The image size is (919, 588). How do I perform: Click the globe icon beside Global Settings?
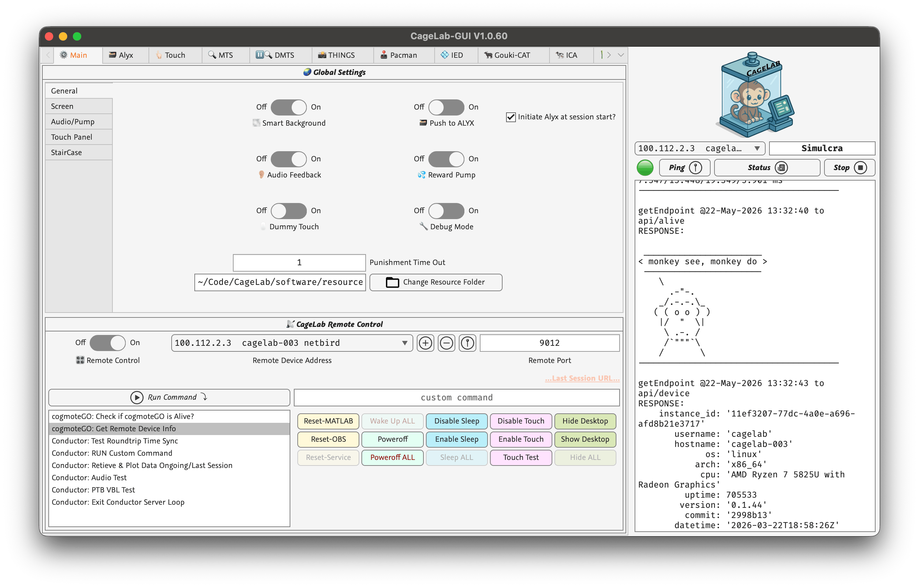[307, 72]
